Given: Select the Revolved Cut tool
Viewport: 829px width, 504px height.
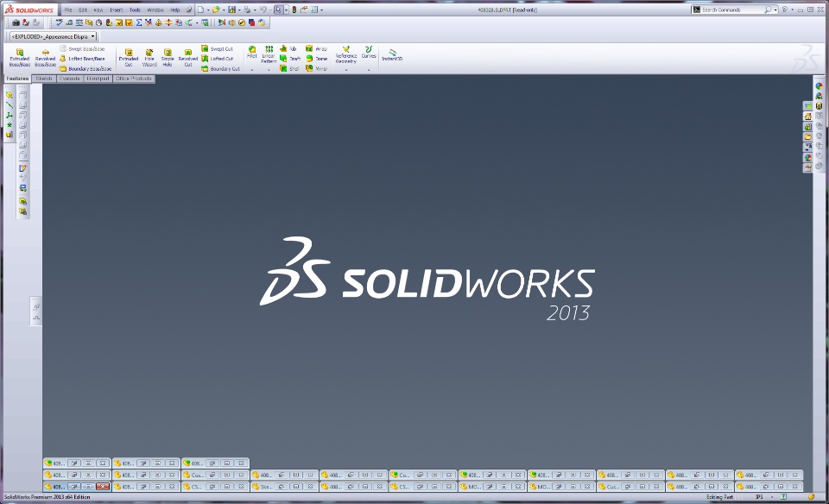Looking at the screenshot, I should (x=188, y=58).
